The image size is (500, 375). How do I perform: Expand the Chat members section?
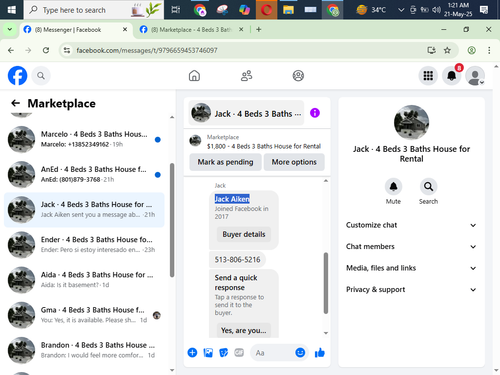(411, 247)
